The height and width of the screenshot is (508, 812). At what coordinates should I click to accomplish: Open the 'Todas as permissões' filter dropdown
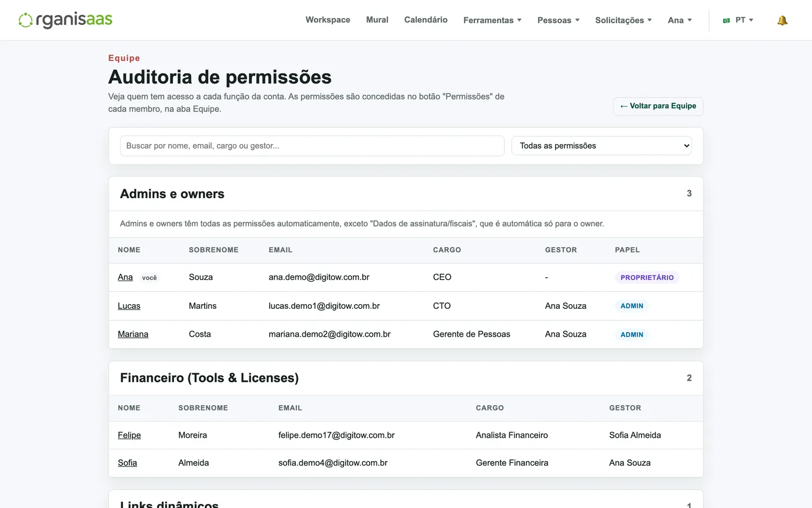[x=601, y=146]
